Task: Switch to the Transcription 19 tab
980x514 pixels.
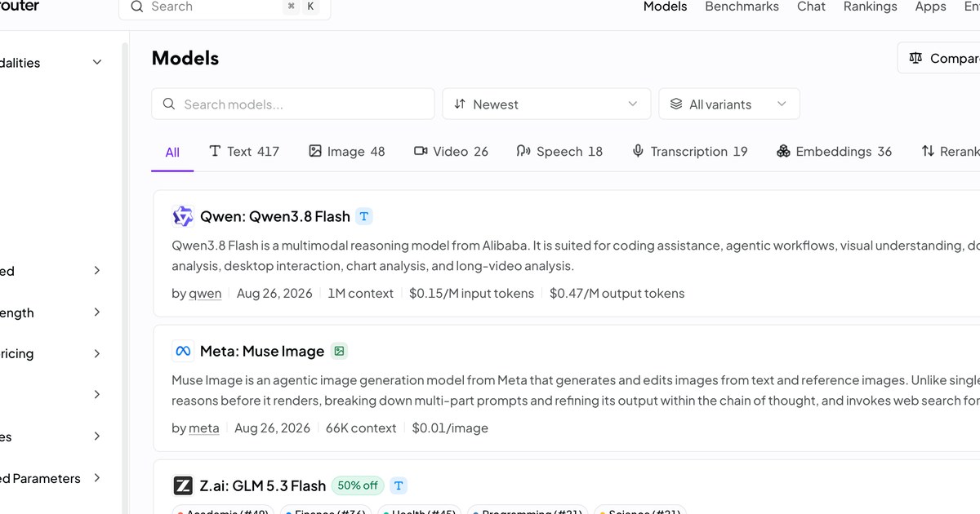Action: tap(690, 152)
